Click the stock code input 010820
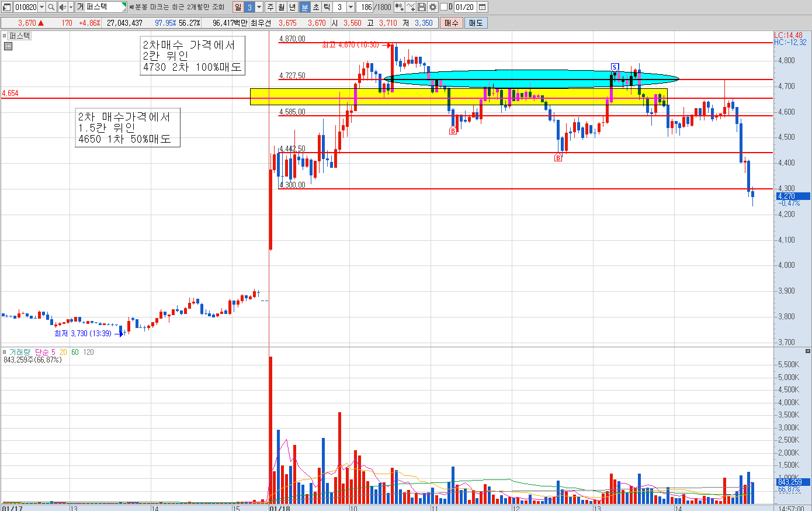The width and height of the screenshot is (812, 511). [26, 7]
